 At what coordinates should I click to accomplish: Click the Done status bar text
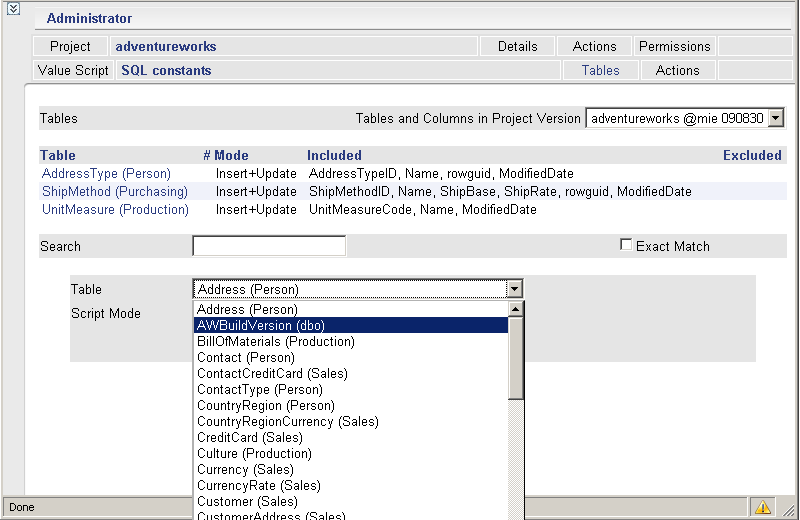[22, 507]
